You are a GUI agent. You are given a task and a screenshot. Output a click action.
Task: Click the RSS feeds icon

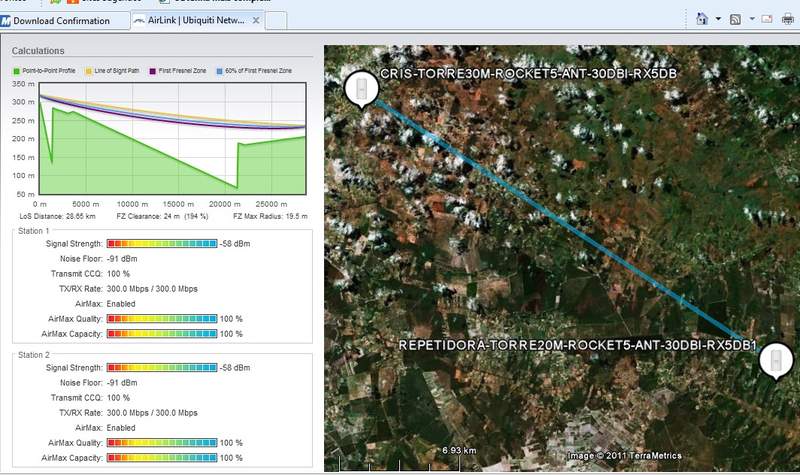[x=735, y=19]
